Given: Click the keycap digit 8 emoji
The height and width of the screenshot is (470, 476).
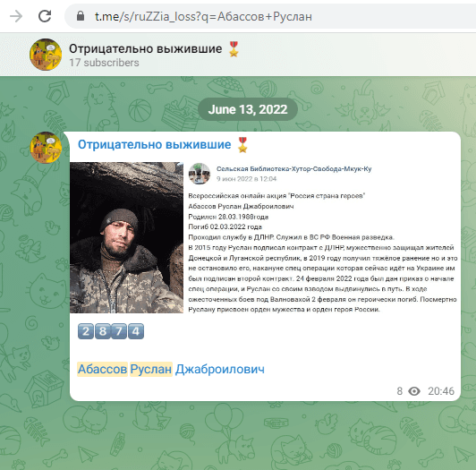Looking at the screenshot, I should pos(103,331).
